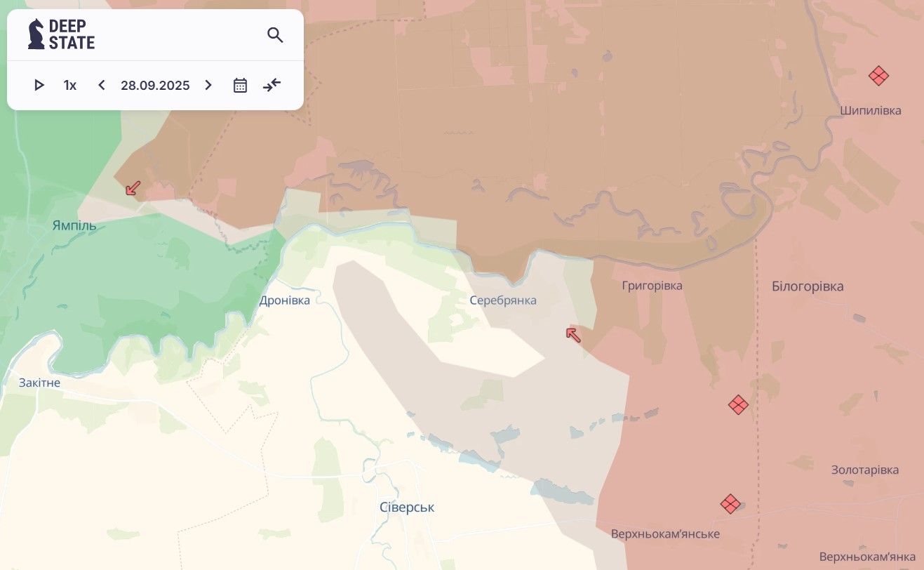Click the Золотарівка settlement label
The image size is (924, 570).
click(x=864, y=470)
